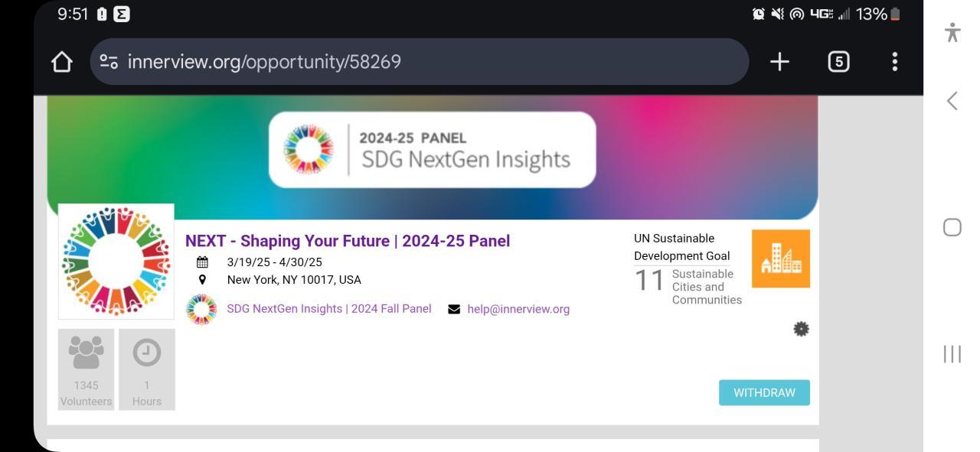Viewport: 980px width, 452px height.
Task: Click the WITHDRAW button
Action: (764, 392)
